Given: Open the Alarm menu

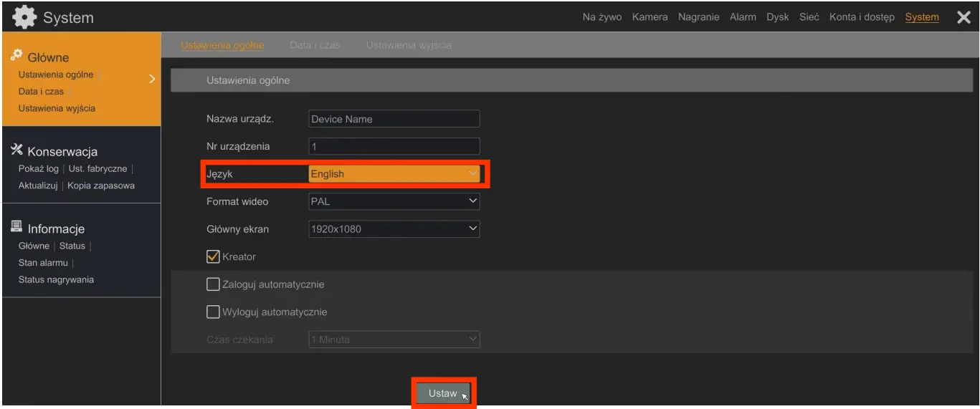Looking at the screenshot, I should 743,17.
